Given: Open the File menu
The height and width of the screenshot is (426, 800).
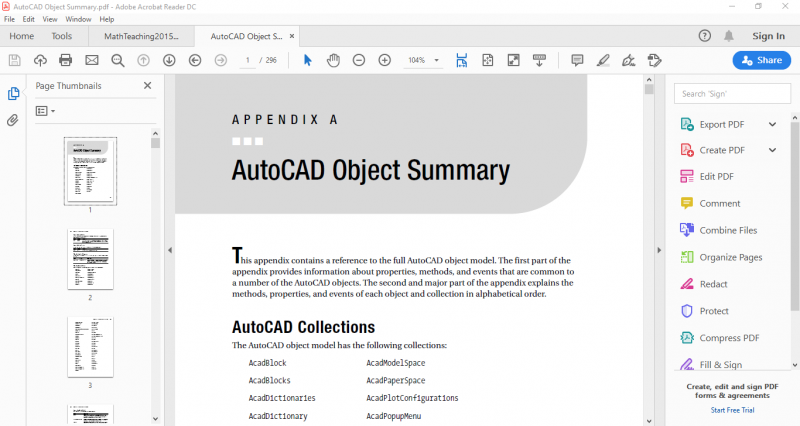Looking at the screenshot, I should 9,19.
